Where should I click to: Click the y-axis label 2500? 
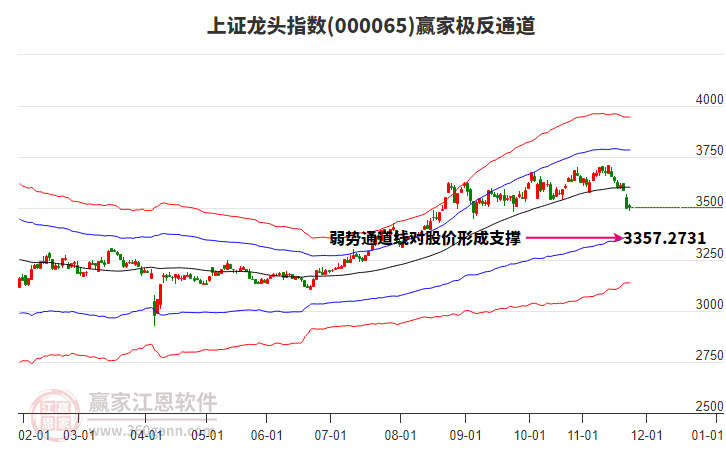coord(709,406)
